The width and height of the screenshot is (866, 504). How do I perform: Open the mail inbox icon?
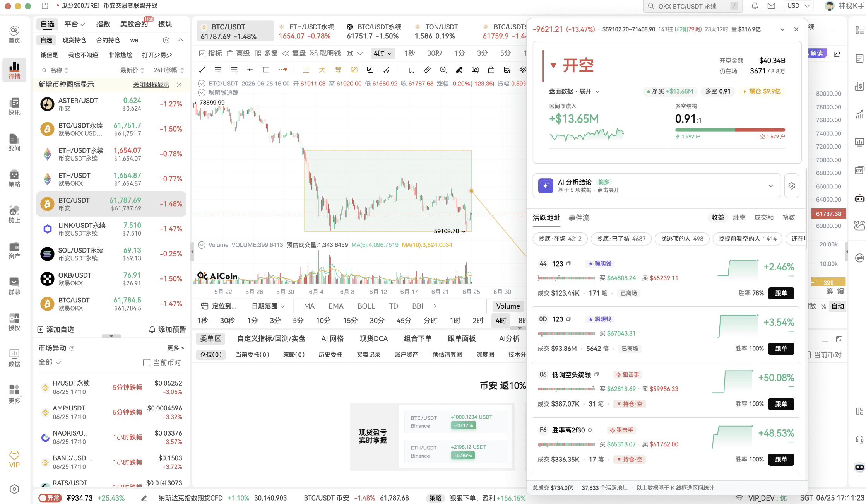click(771, 6)
